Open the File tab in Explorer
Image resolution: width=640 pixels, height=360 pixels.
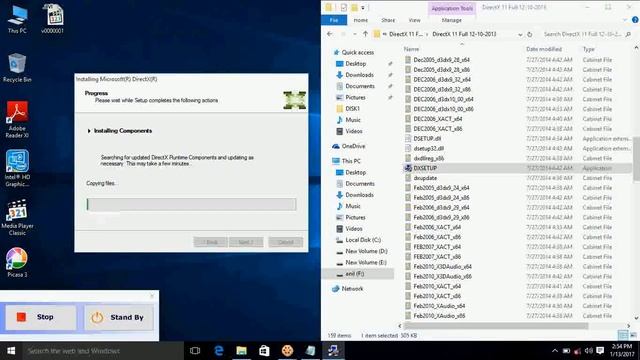(334, 20)
